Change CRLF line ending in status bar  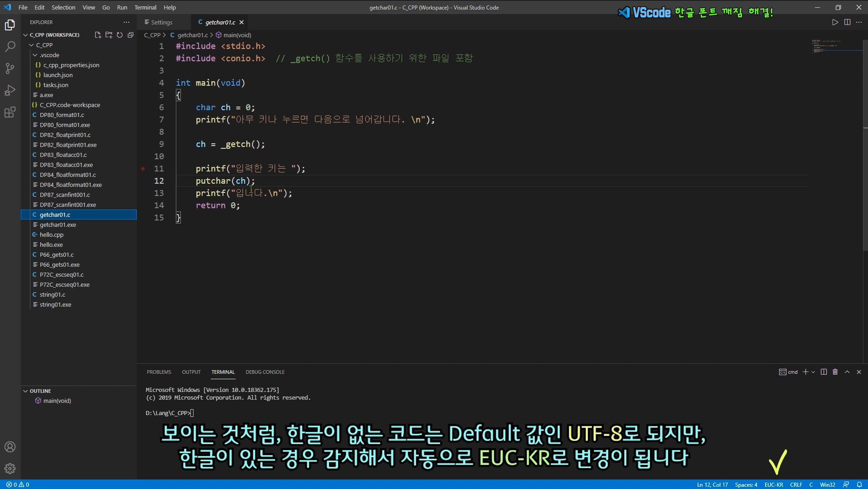click(796, 484)
